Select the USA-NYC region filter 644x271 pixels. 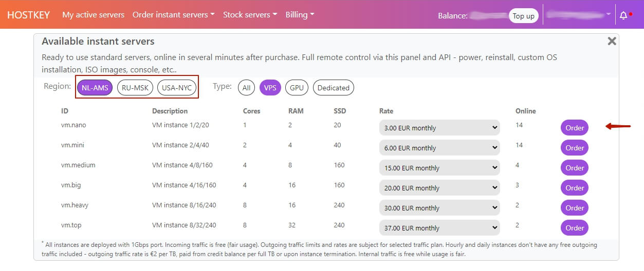(x=177, y=88)
